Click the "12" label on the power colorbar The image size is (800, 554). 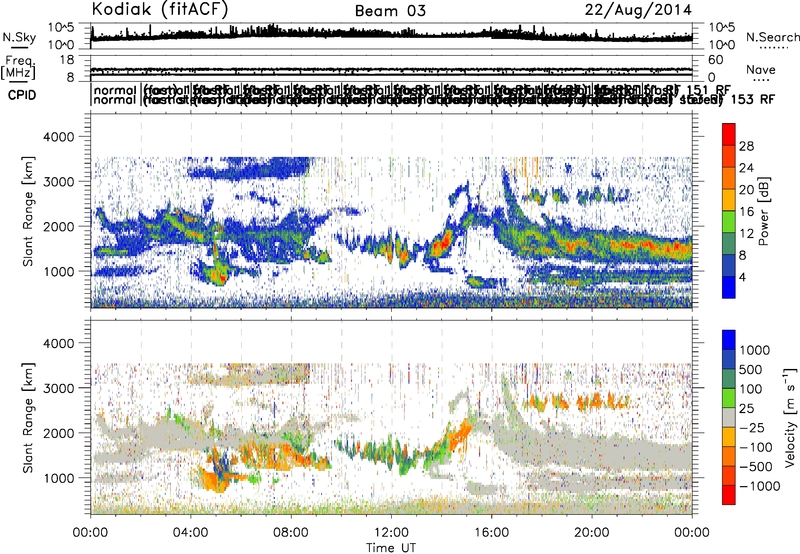746,234
